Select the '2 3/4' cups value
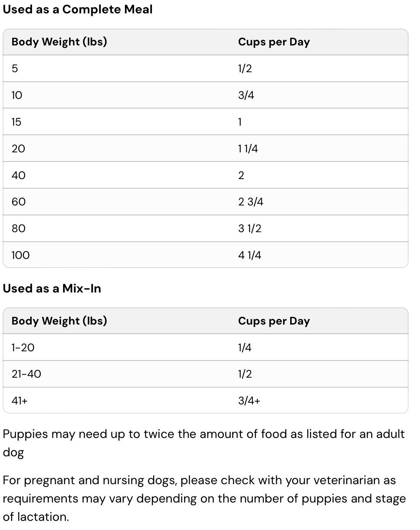 coord(250,202)
